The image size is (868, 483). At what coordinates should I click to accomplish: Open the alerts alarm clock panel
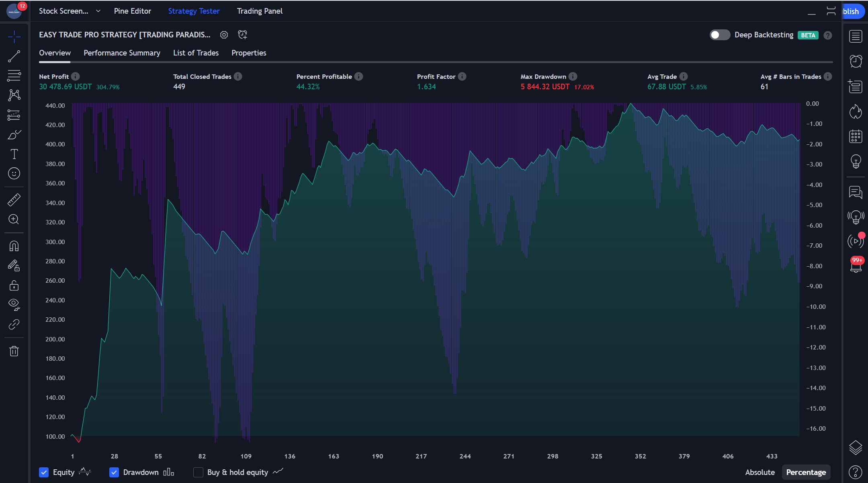coord(856,61)
